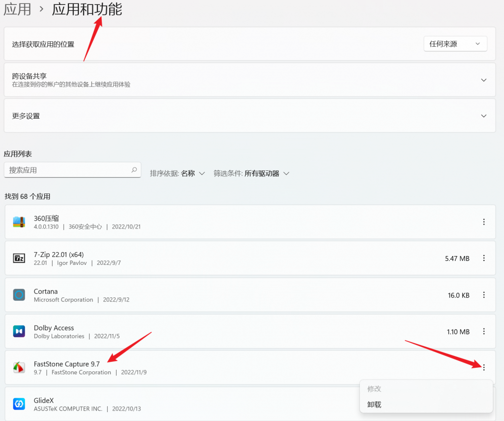Click the 选择获取应用的位置 label
Screen dimensions: 504x421
coord(43,44)
